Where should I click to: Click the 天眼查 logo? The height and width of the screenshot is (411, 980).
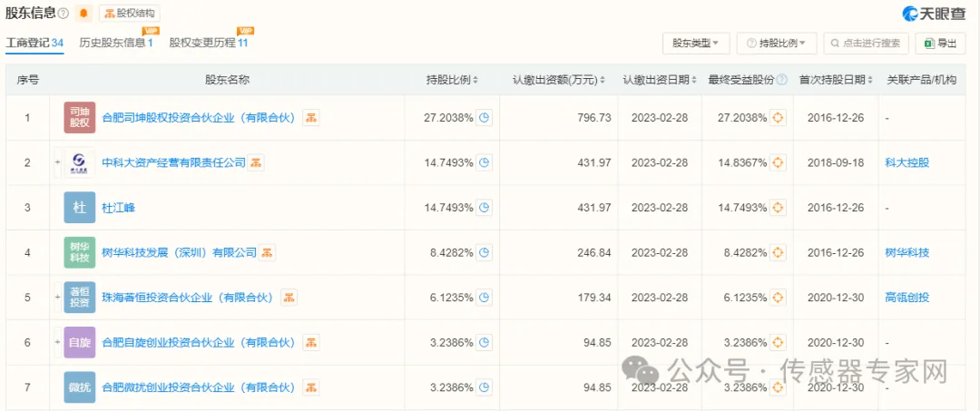pyautogui.click(x=935, y=14)
